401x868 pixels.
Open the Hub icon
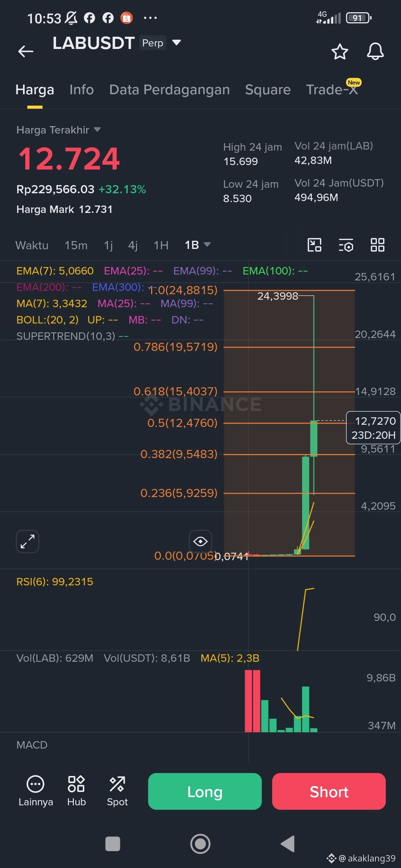pos(76,791)
